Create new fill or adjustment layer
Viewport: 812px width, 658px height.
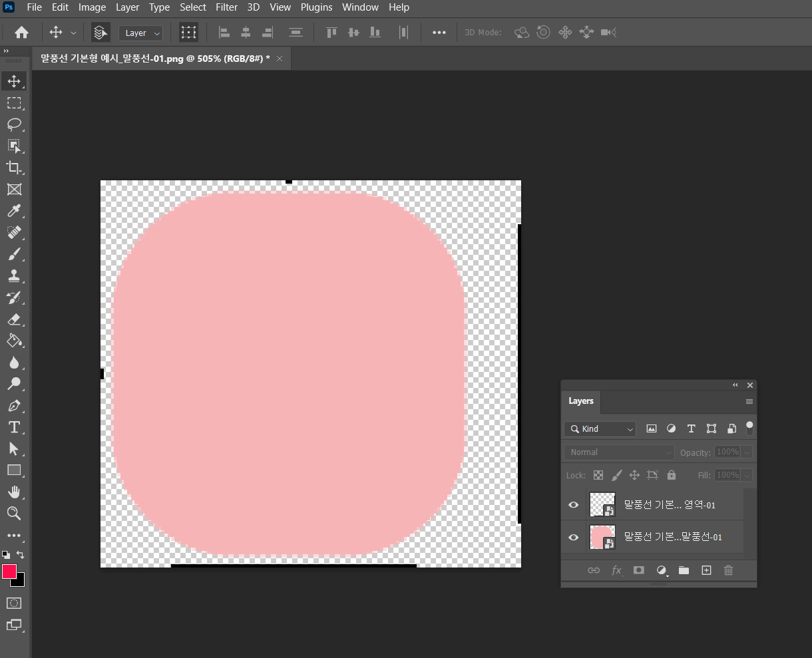click(662, 570)
